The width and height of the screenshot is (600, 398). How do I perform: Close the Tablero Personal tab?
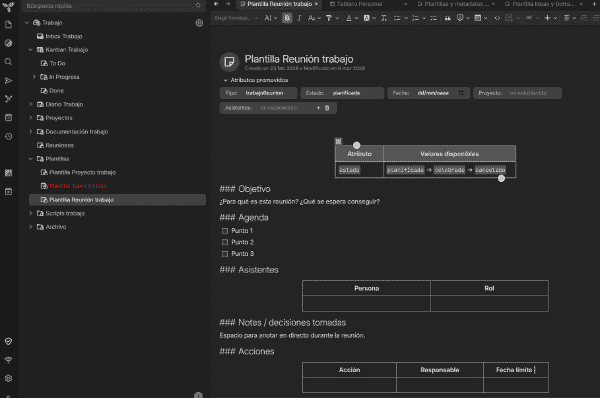(405, 4)
